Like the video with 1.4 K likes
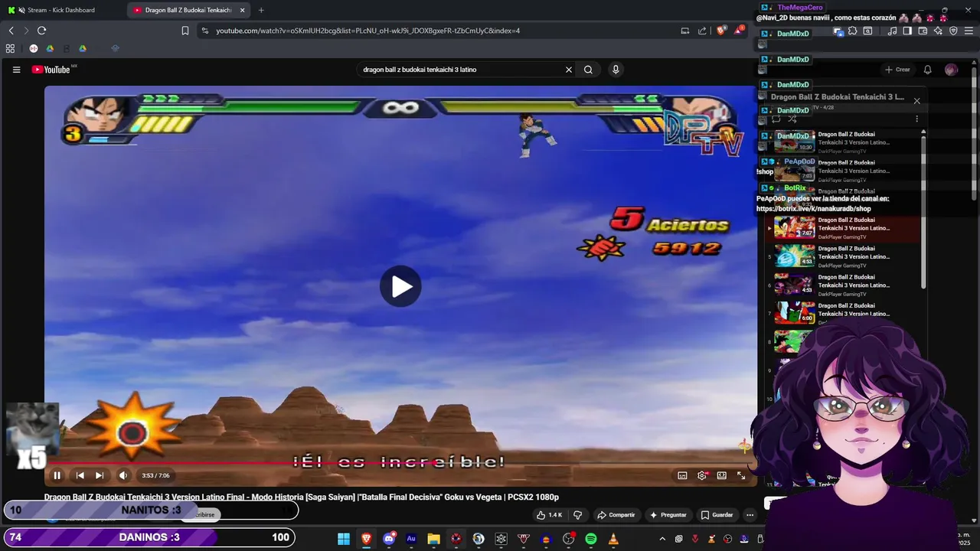980x551 pixels. coord(550,515)
